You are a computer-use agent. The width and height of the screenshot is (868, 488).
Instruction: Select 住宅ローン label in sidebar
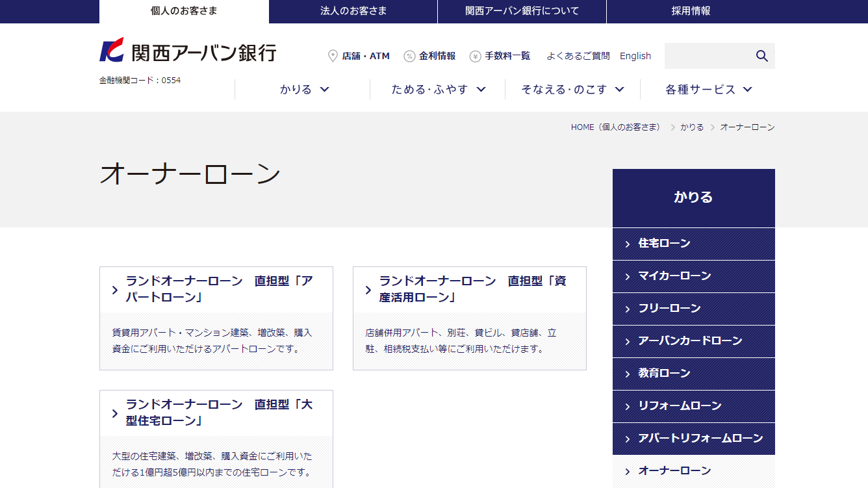[x=664, y=243]
